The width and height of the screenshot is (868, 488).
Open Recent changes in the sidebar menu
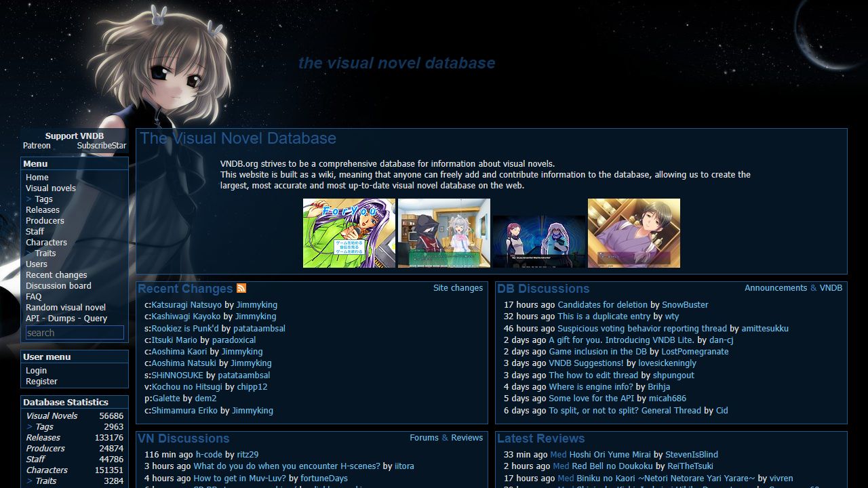click(56, 275)
